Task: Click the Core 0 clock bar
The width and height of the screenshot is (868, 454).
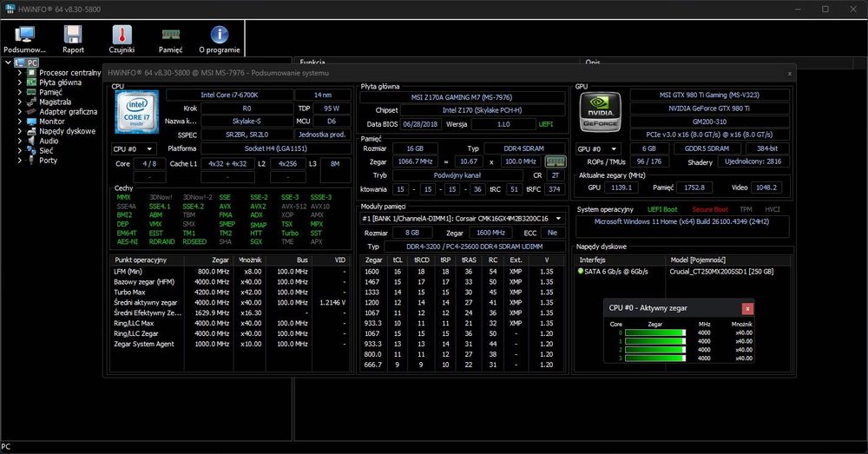Action: click(655, 332)
